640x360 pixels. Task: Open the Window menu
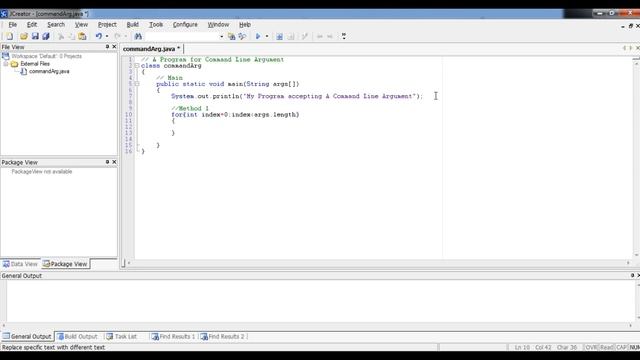[x=218, y=24]
